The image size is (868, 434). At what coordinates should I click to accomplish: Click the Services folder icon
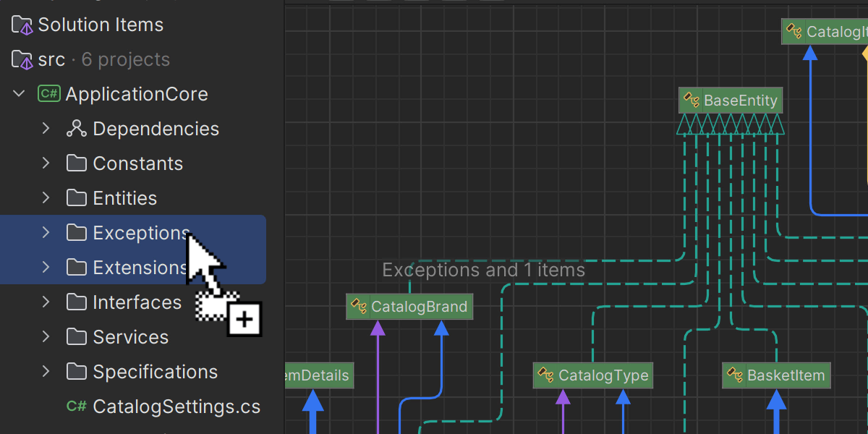76,337
